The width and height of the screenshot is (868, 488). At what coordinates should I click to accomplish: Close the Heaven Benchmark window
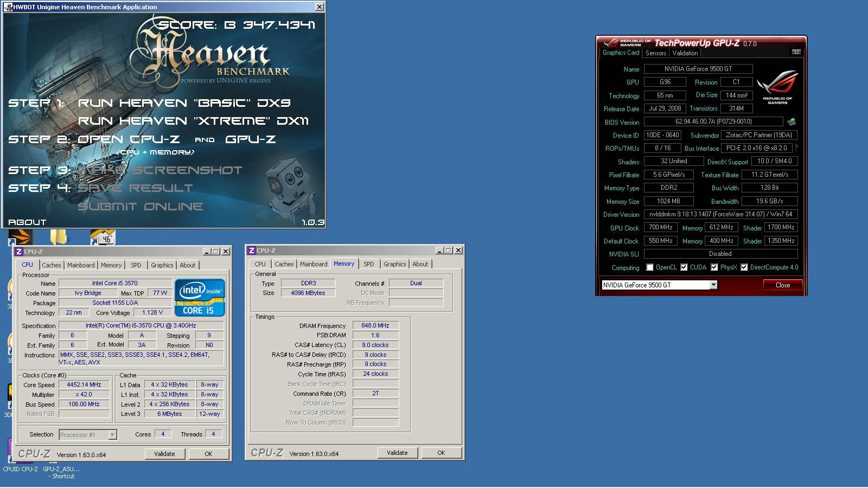[x=320, y=7]
